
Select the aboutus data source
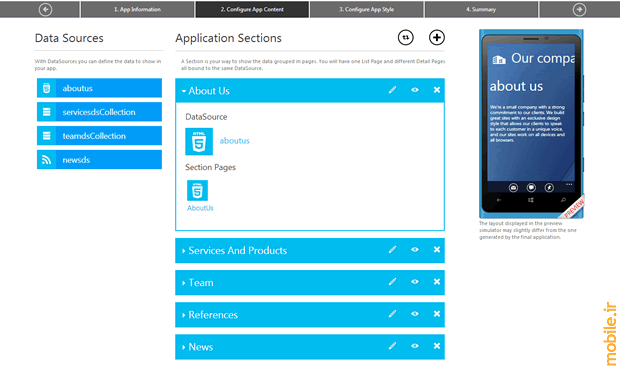[x=99, y=88]
